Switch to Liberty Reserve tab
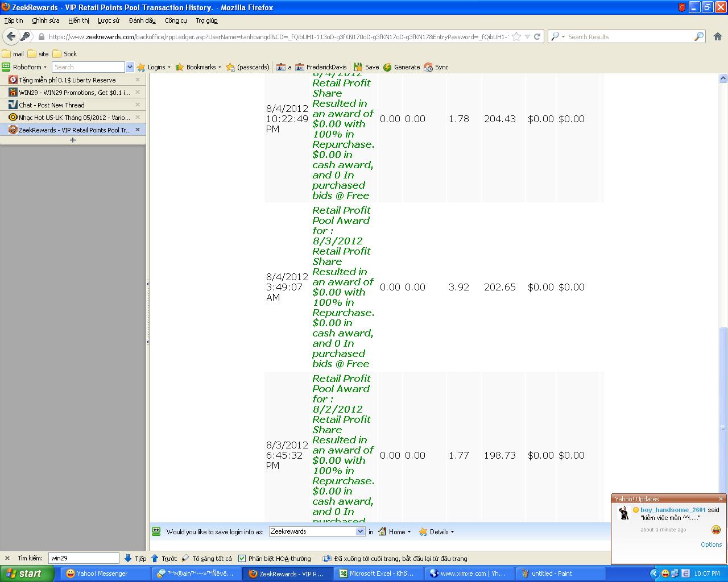Screen dimensions: 728x582 pyautogui.click(x=73, y=80)
